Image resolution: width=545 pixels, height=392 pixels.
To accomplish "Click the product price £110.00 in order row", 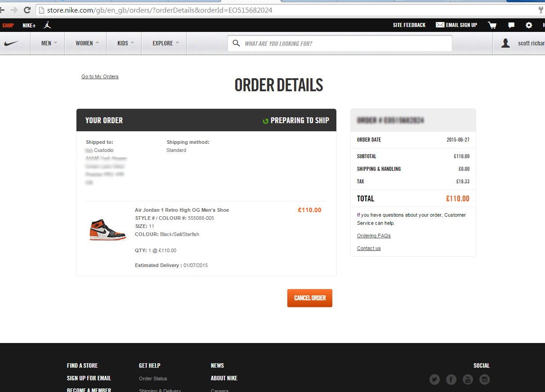I will (x=310, y=210).
